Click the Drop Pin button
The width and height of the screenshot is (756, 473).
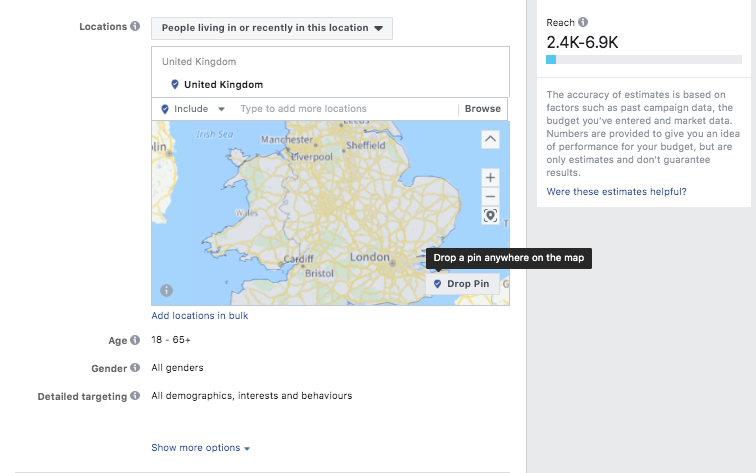click(x=462, y=284)
